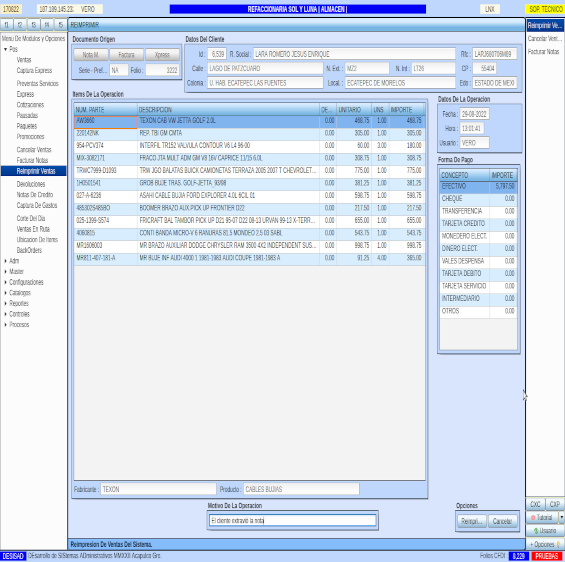Viewport: 565px width, 562px height.
Task: Click the Motivo De La Operacion text field
Action: (293, 520)
